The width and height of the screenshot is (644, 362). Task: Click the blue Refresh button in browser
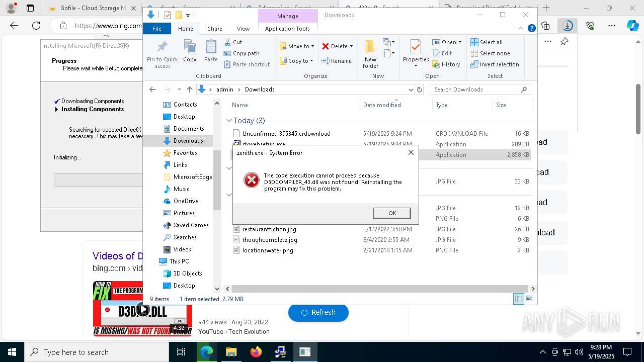coord(318,312)
